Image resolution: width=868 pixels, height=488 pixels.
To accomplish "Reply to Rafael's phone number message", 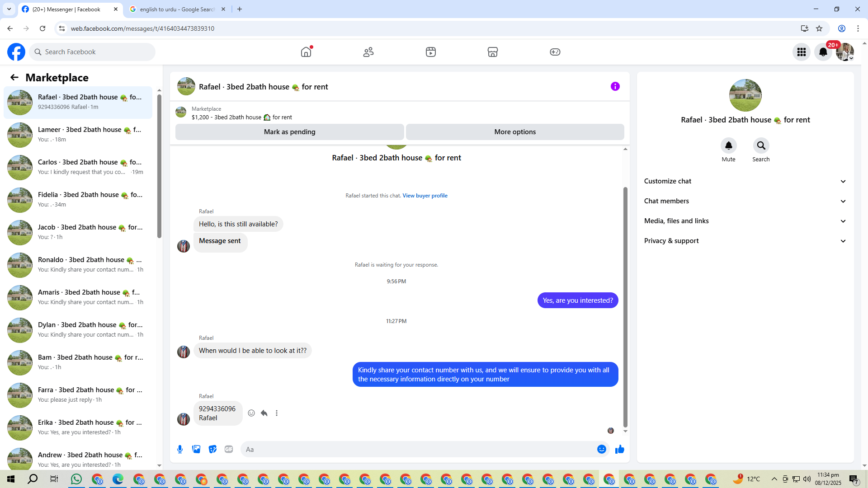I will (x=264, y=413).
